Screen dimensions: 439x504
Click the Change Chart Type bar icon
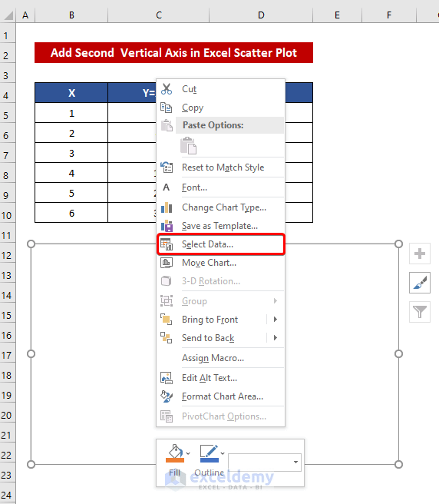pyautogui.click(x=167, y=207)
